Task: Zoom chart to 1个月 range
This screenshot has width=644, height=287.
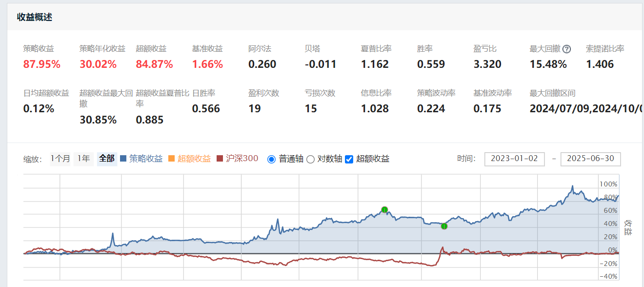Action: 60,159
